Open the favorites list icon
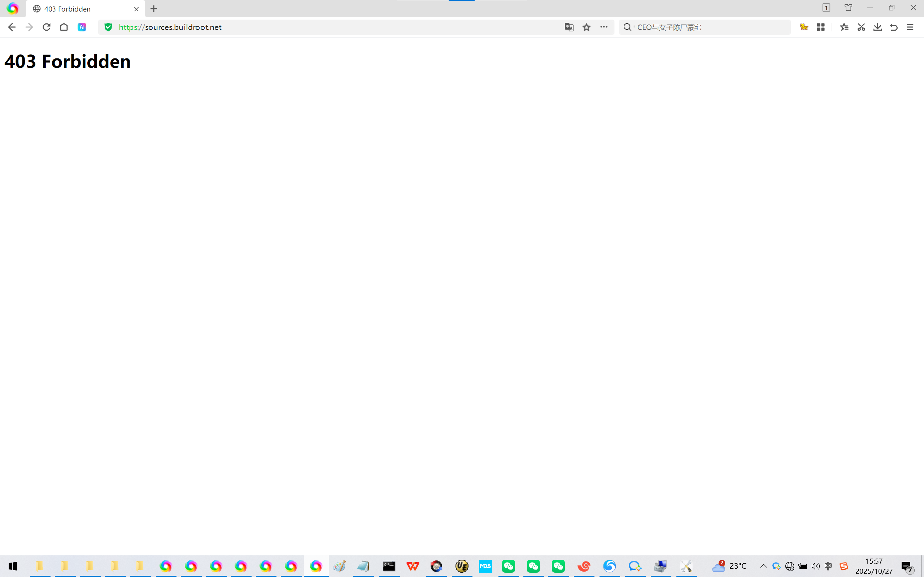Viewport: 924px width, 577px height. (x=844, y=27)
